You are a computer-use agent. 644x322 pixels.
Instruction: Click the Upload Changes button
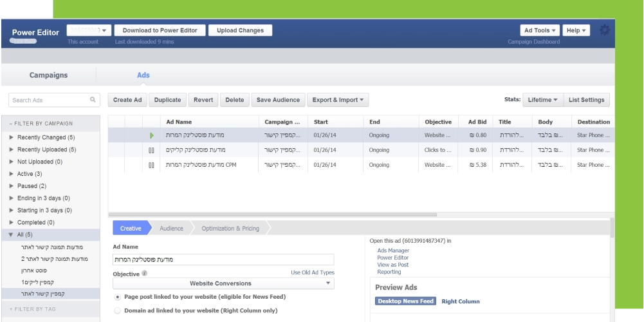[240, 30]
